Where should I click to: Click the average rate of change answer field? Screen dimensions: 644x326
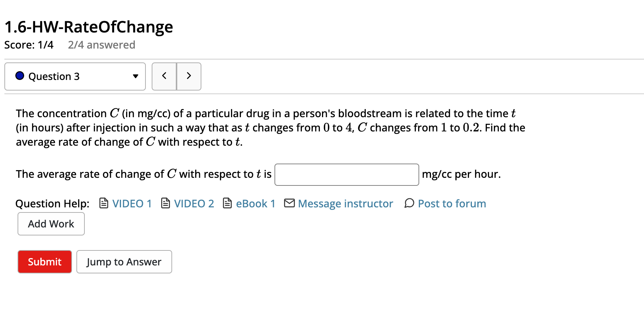pos(346,174)
